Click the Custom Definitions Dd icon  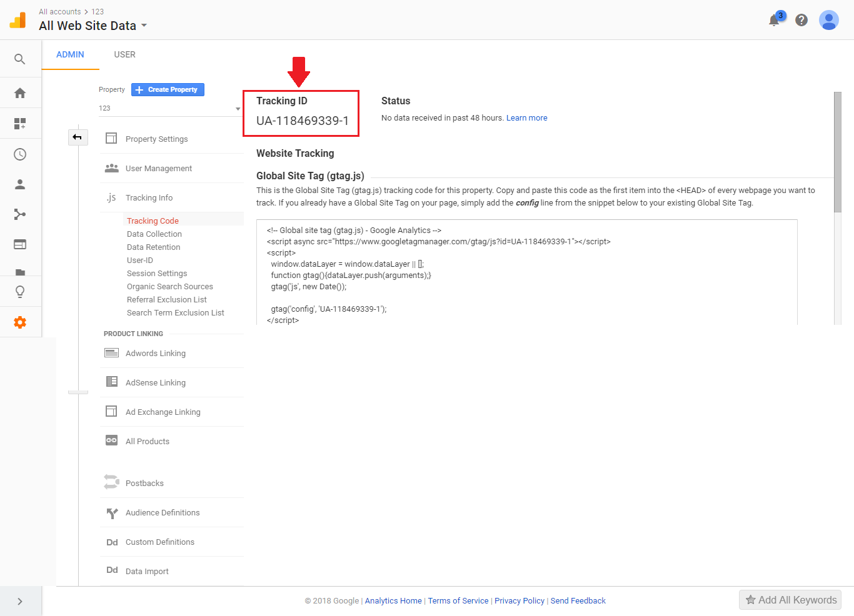pyautogui.click(x=112, y=542)
